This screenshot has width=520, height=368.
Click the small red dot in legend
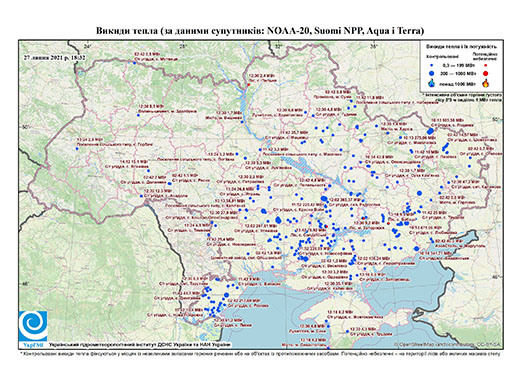(486, 66)
